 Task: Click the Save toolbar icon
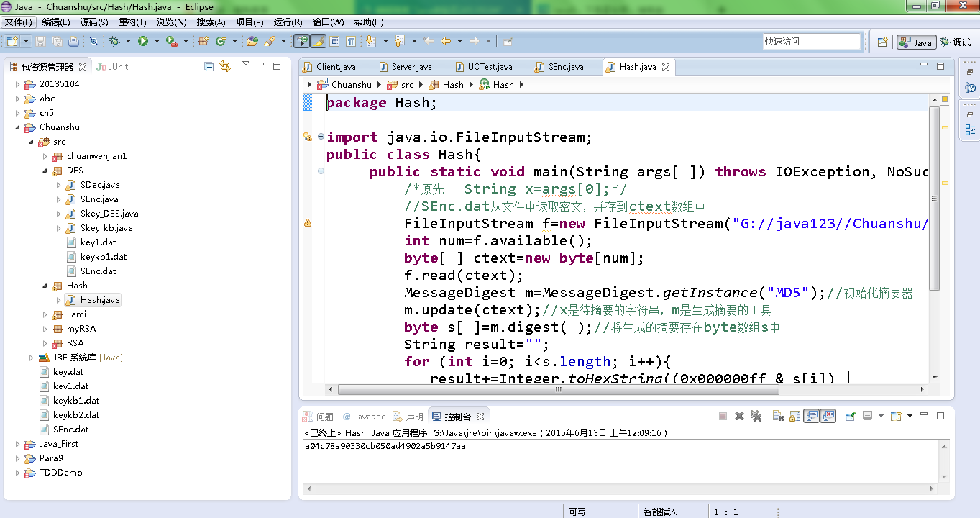(40, 41)
